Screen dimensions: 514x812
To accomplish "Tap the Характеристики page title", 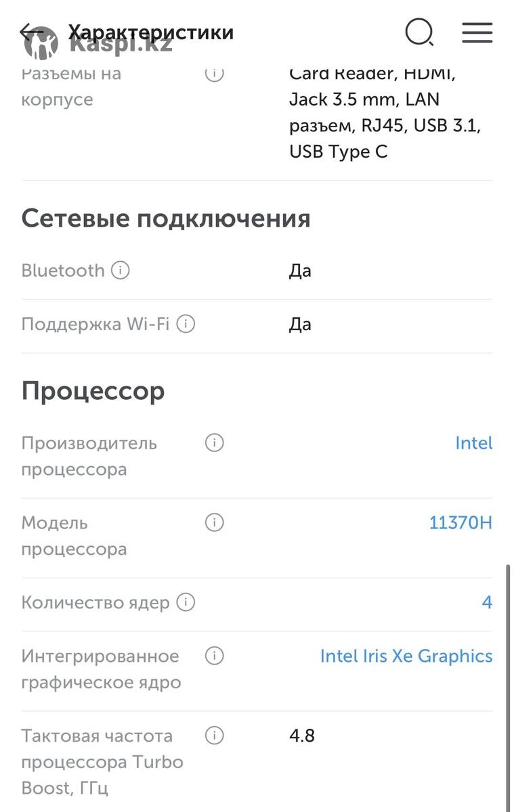I will click(x=150, y=32).
